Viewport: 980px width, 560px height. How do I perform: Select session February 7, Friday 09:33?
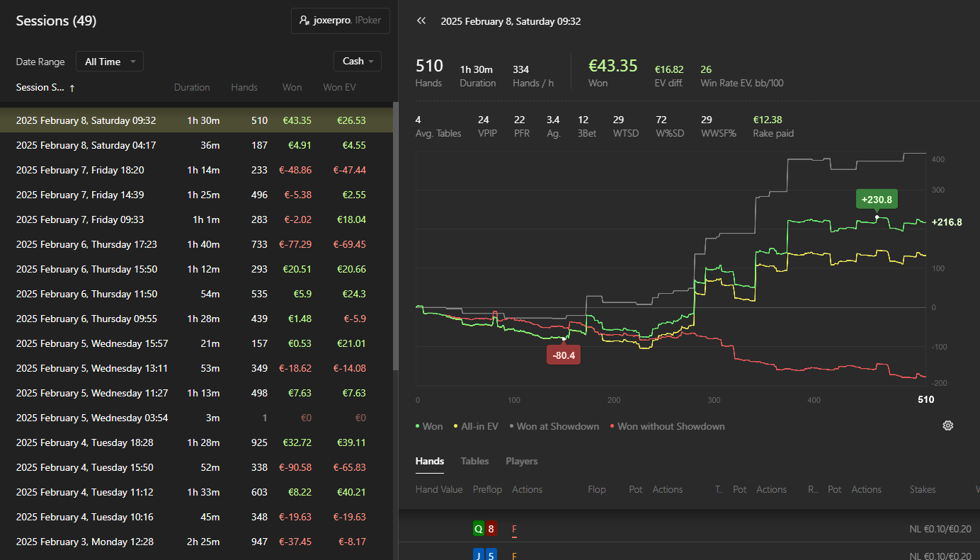coord(196,219)
